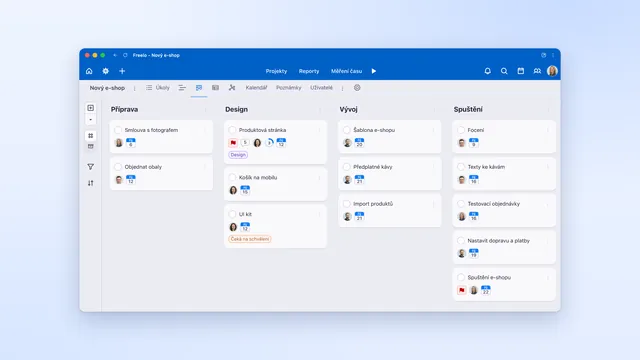640x360 pixels.
Task: Click the Design label tag
Action: (238, 155)
